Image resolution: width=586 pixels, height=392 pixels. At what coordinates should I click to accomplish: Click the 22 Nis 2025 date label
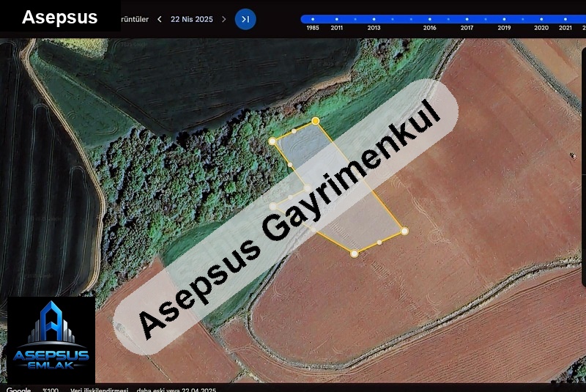point(191,19)
